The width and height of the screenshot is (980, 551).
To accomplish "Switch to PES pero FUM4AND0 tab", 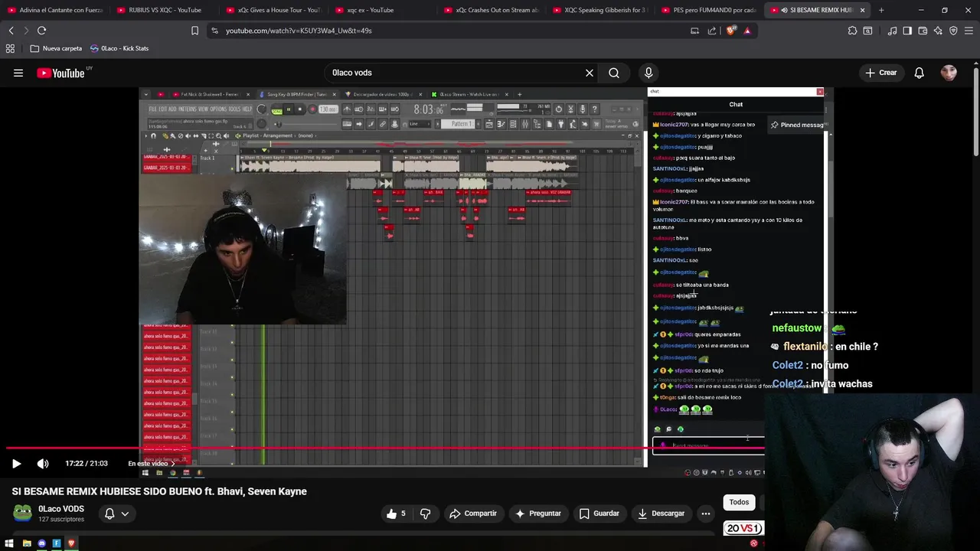I will pos(710,10).
